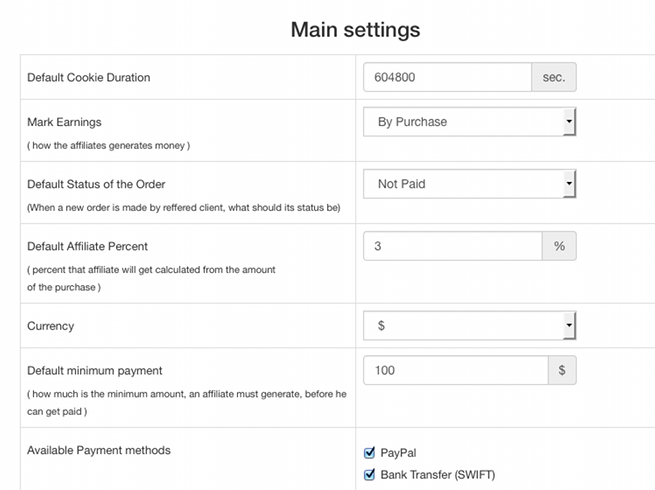This screenshot has height=490, width=655.
Task: Click the Currency dropdown arrow
Action: point(569,325)
